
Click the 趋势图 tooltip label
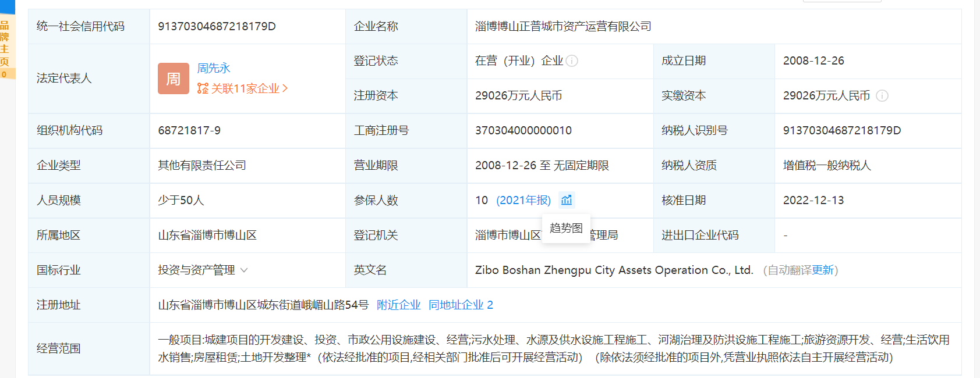click(566, 228)
